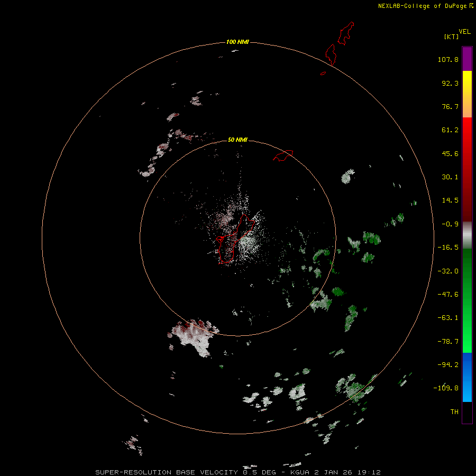Click the -16.5 legend value

[448, 248]
